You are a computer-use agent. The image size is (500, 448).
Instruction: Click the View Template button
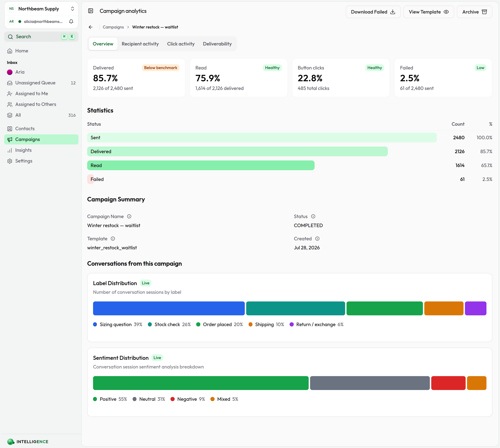[x=429, y=12]
